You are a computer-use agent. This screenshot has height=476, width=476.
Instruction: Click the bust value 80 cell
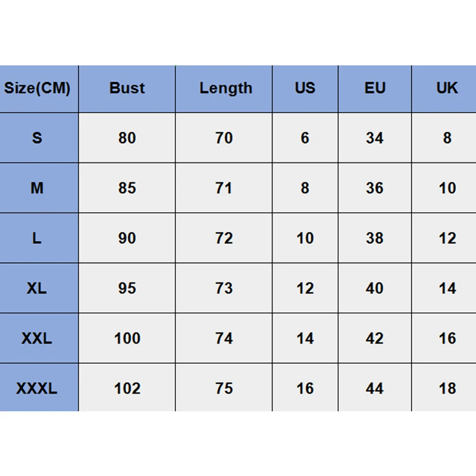point(127,138)
